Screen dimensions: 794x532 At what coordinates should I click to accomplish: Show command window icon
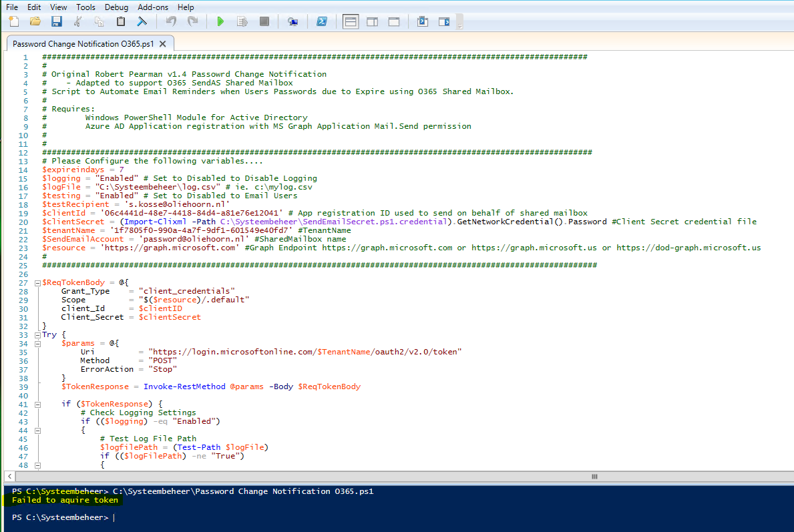(x=422, y=21)
